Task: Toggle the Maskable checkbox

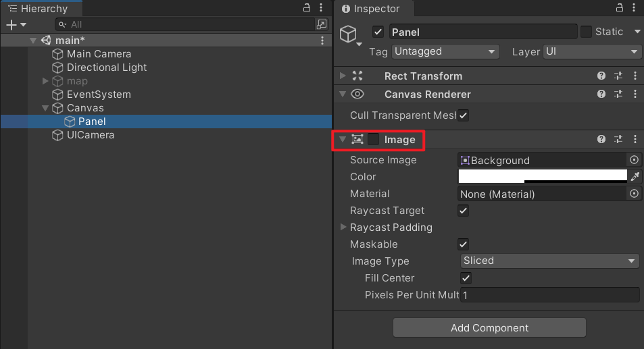Action: [x=464, y=244]
